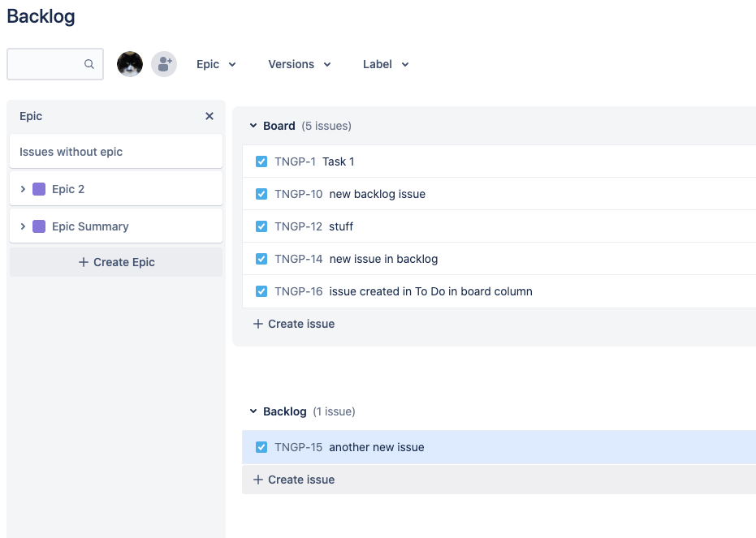The image size is (756, 538).
Task: Select 'issue created in To Do in board column'
Action: [431, 291]
